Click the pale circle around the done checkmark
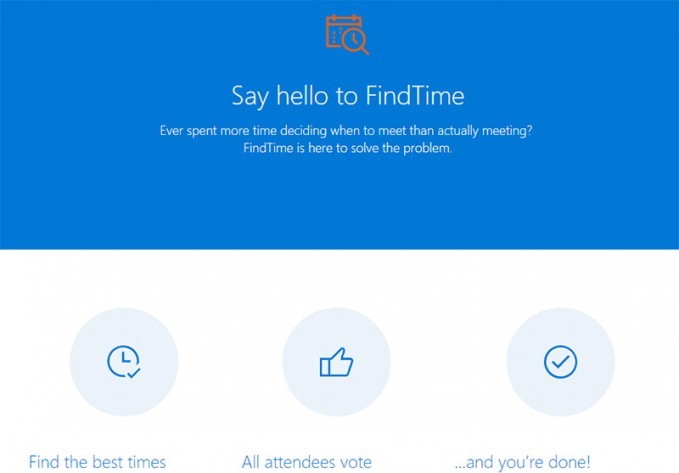Viewport: 679px width, 473px height. point(560,362)
